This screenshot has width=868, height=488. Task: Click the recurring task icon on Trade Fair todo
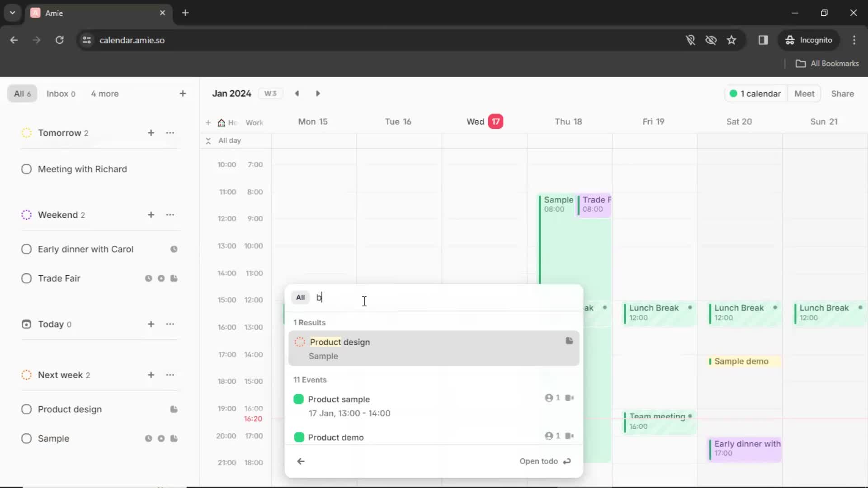pyautogui.click(x=161, y=278)
